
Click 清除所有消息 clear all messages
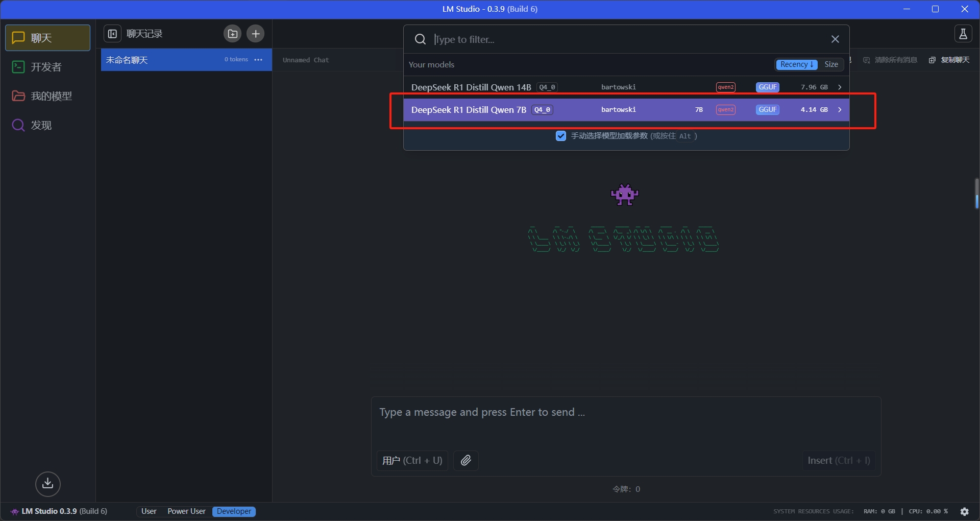890,60
